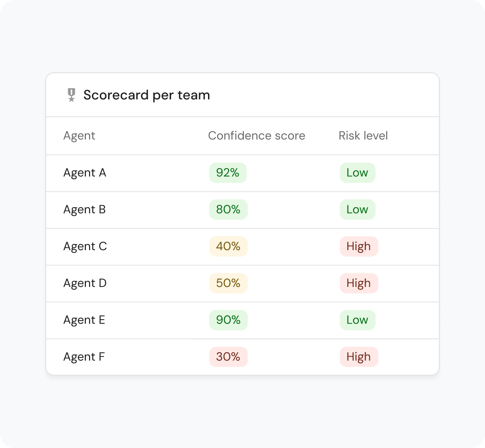Click the 50% confidence badge

(x=228, y=283)
